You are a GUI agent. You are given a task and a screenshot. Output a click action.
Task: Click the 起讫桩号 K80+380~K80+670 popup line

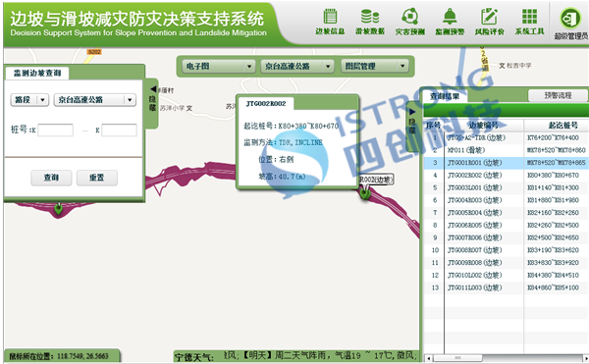point(292,126)
